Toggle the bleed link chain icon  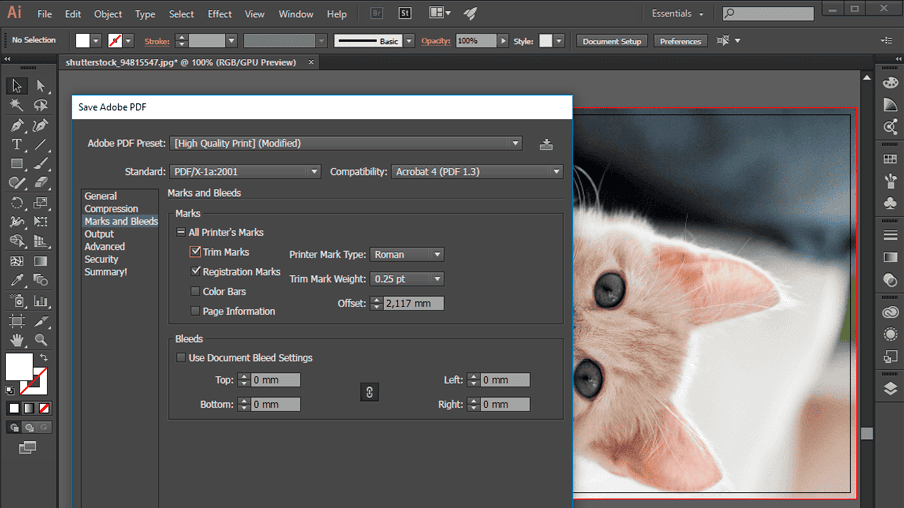[x=369, y=392]
